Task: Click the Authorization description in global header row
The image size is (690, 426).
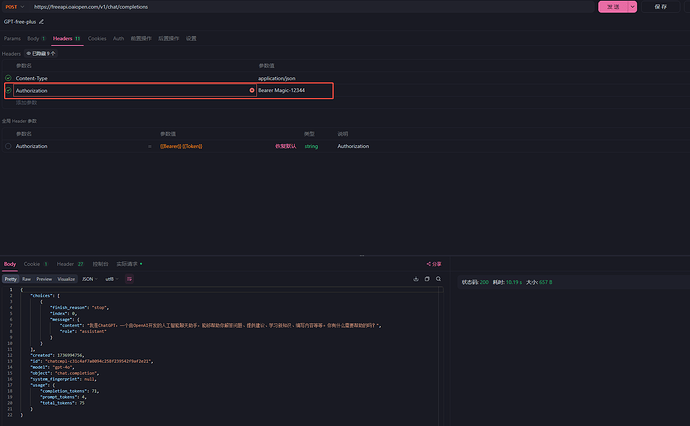Action: [x=353, y=146]
